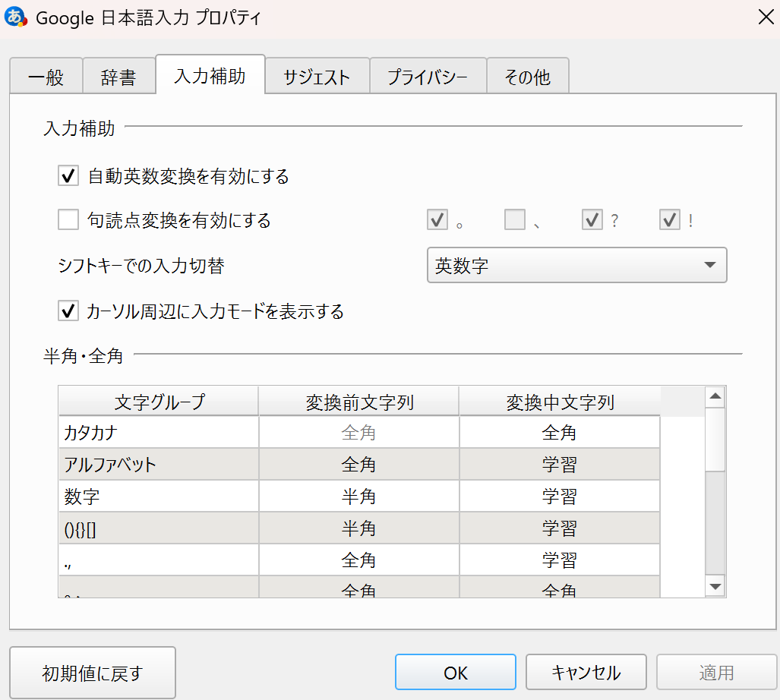The width and height of the screenshot is (780, 700).
Task: Open the プライバシー tab
Action: [x=428, y=77]
